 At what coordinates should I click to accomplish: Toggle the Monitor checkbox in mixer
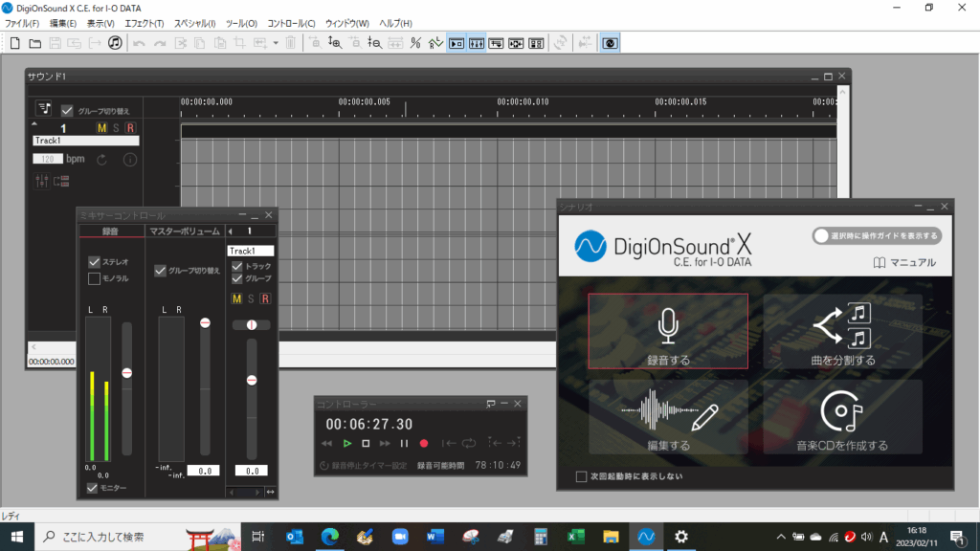[x=93, y=488]
